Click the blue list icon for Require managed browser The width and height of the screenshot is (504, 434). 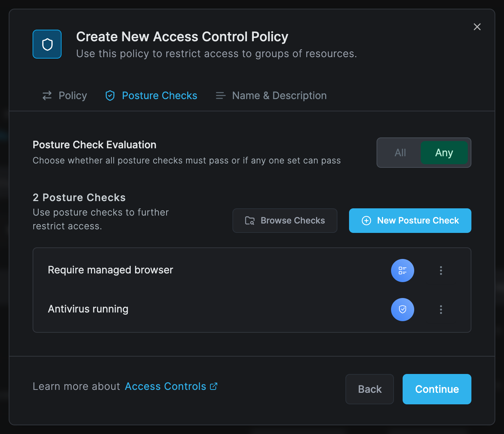point(403,271)
